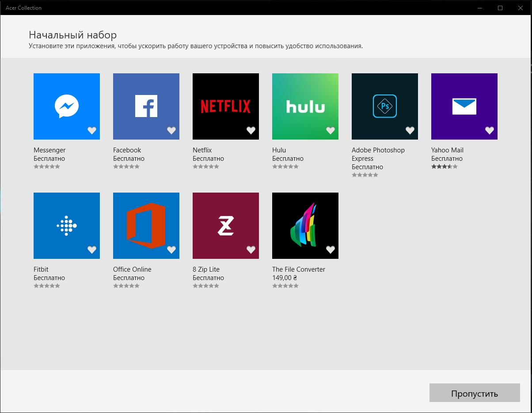The height and width of the screenshot is (413, 532).
Task: Click the Yahoo Mail star rating
Action: (x=445, y=167)
